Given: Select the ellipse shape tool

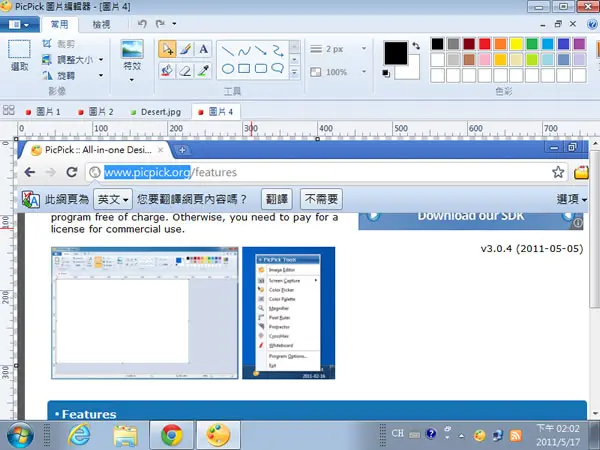Looking at the screenshot, I should coord(228,69).
